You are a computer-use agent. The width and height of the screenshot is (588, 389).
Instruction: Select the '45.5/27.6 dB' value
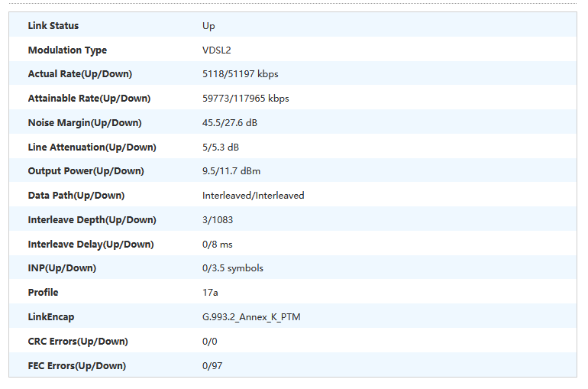pos(230,123)
